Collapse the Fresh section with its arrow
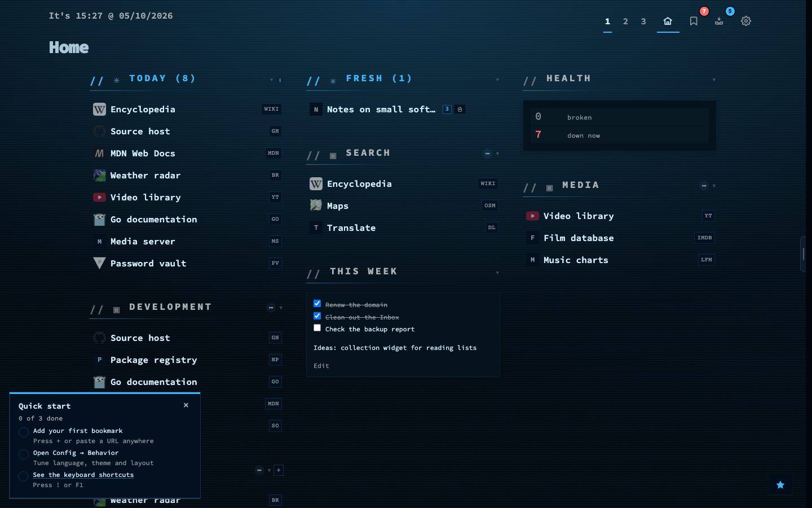This screenshot has height=508, width=812. coord(497,80)
